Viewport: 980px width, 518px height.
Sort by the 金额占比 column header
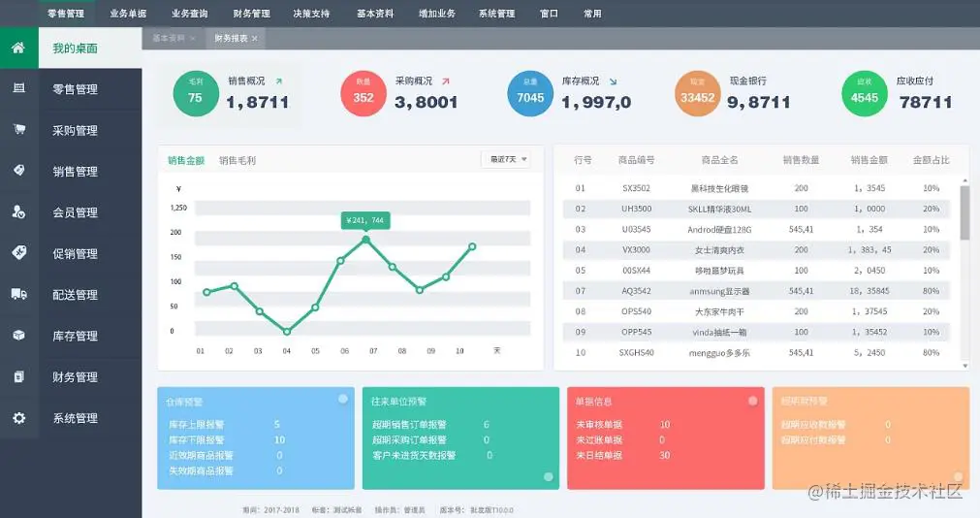pos(932,160)
